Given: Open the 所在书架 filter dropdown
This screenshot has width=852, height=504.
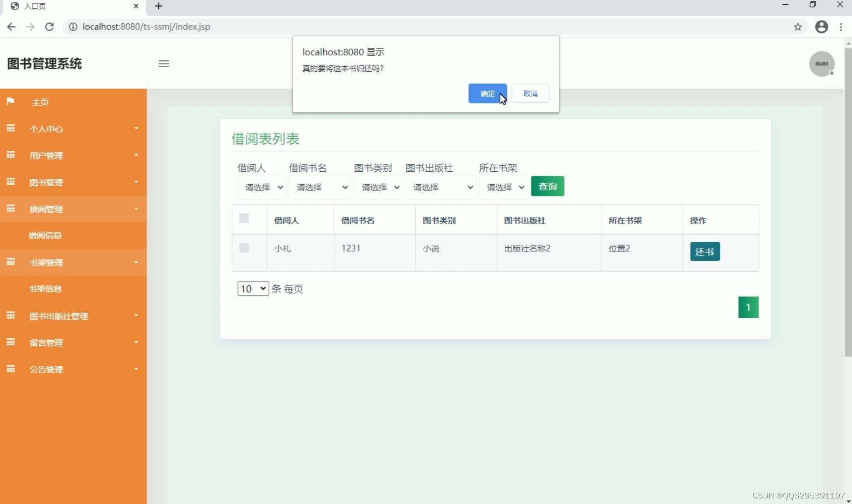Looking at the screenshot, I should pos(504,187).
